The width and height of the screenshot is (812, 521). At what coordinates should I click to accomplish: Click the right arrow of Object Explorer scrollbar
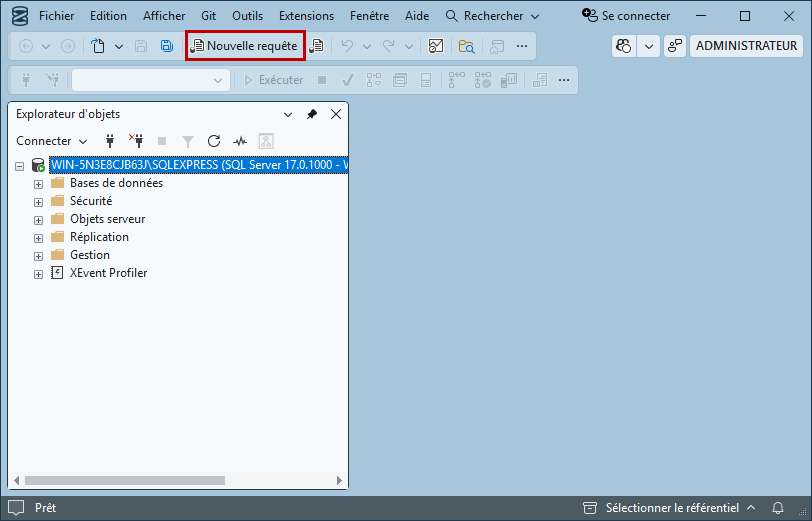[x=339, y=481]
